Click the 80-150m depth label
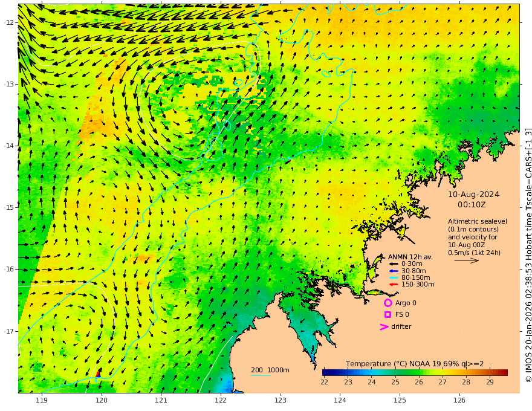 (416, 278)
